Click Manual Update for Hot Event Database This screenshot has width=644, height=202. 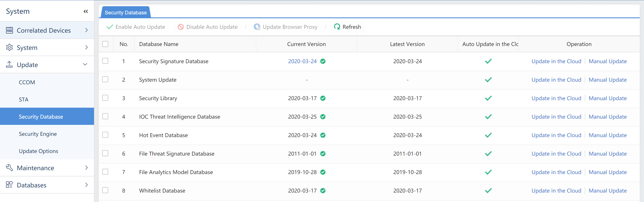pyautogui.click(x=608, y=135)
